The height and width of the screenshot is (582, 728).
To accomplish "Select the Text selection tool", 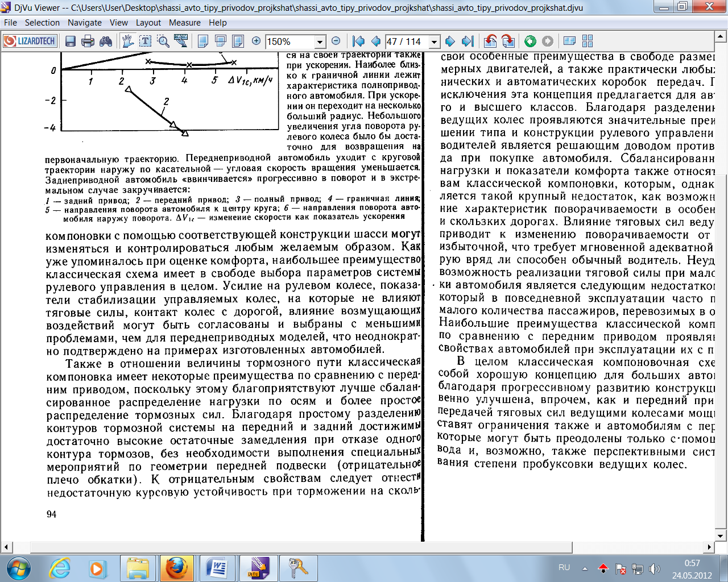I will click(x=146, y=41).
